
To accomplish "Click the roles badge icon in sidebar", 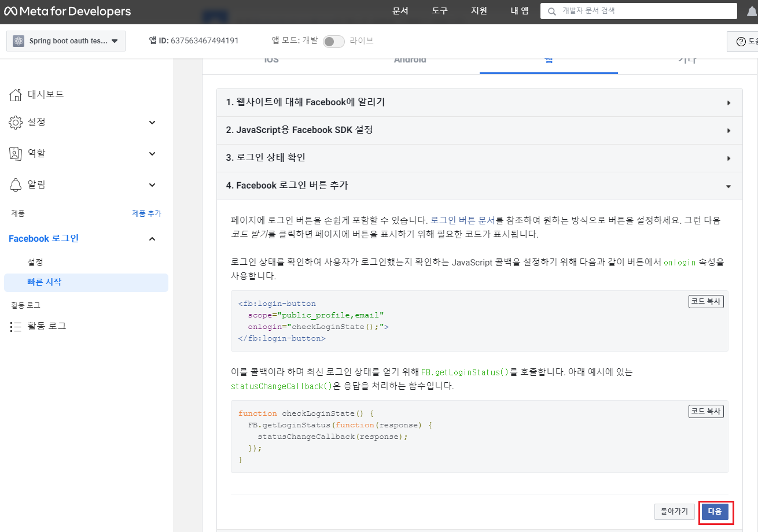I will [15, 153].
